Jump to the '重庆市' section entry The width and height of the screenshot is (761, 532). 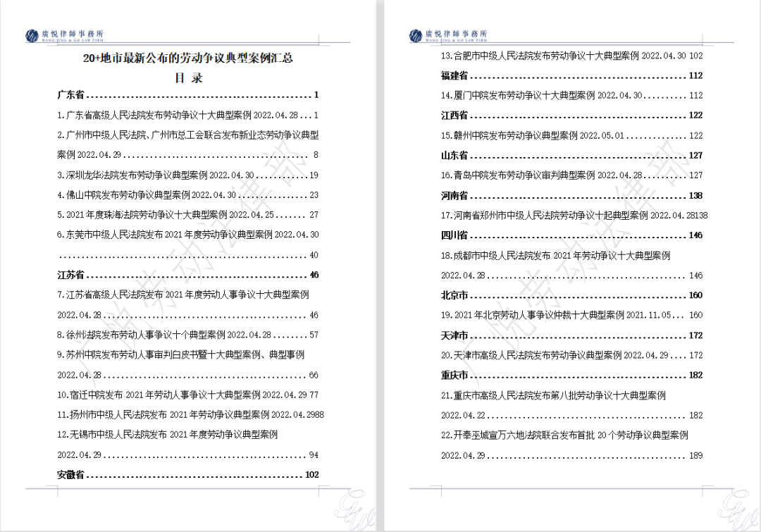pos(571,375)
